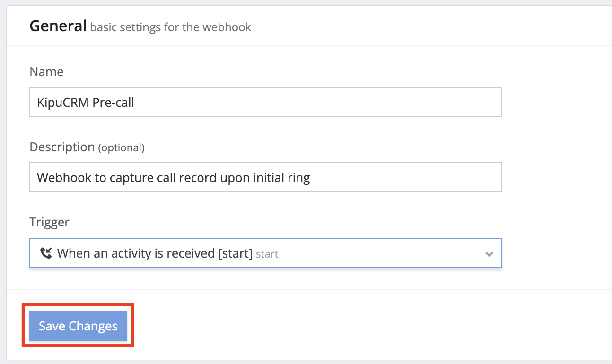Click the gray 'start' tag in Trigger
612x364 pixels.
click(x=267, y=254)
